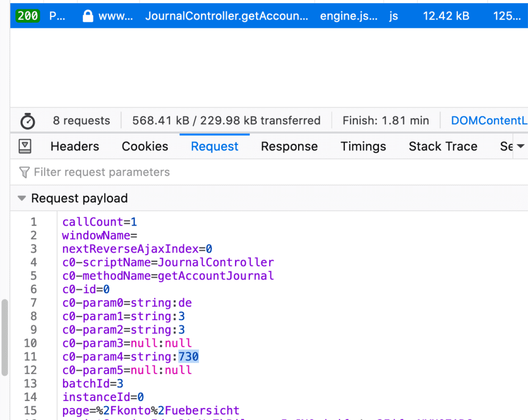Click the engine.js initiator link
This screenshot has height=420, width=528.
[349, 16]
